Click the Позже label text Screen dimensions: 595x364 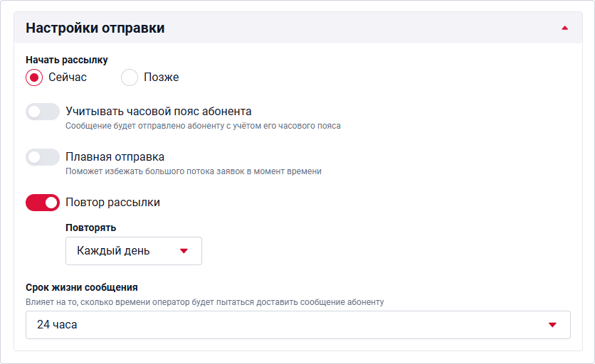(161, 77)
